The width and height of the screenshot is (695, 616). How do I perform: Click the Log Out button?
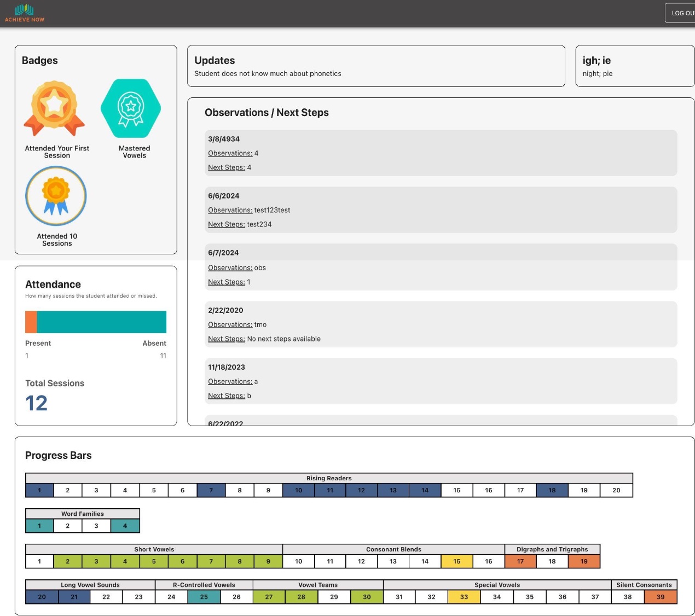point(680,13)
